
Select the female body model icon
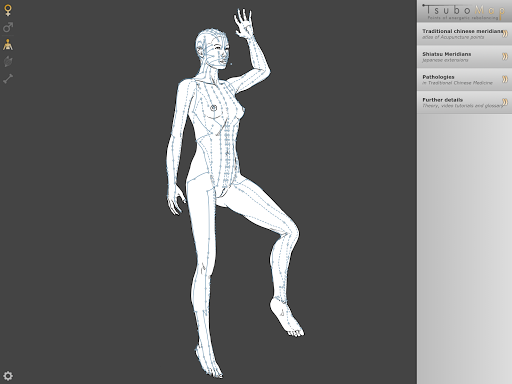pyautogui.click(x=8, y=10)
